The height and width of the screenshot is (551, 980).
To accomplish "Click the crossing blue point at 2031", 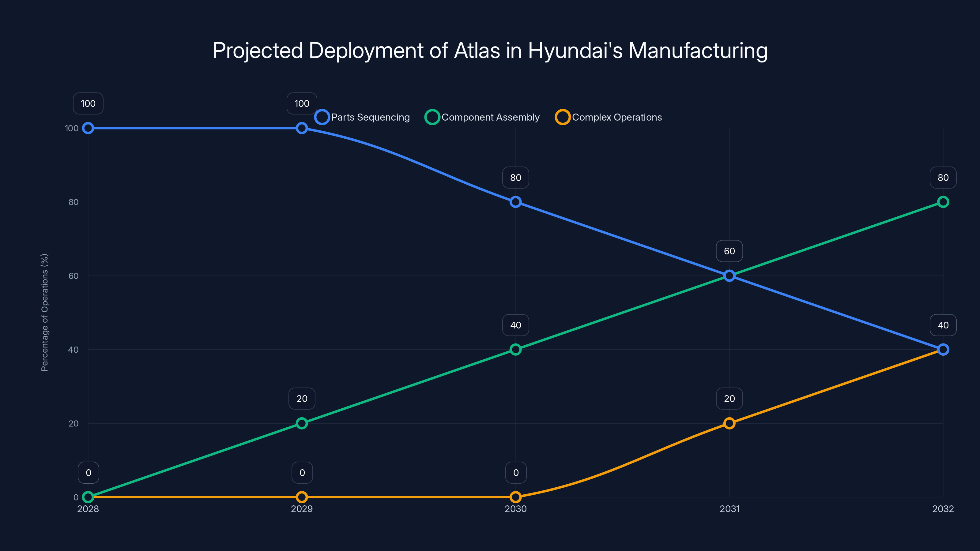I will pos(729,276).
